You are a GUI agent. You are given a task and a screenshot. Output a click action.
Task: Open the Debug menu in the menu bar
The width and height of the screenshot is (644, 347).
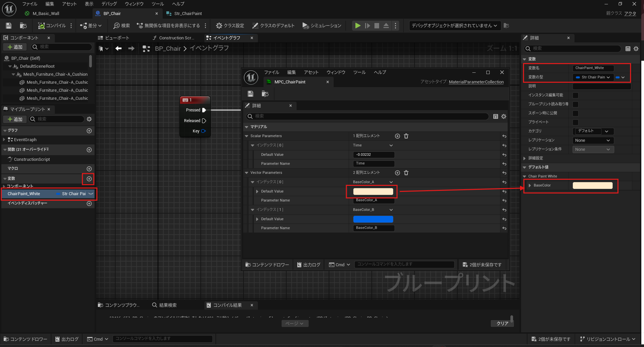coord(109,4)
